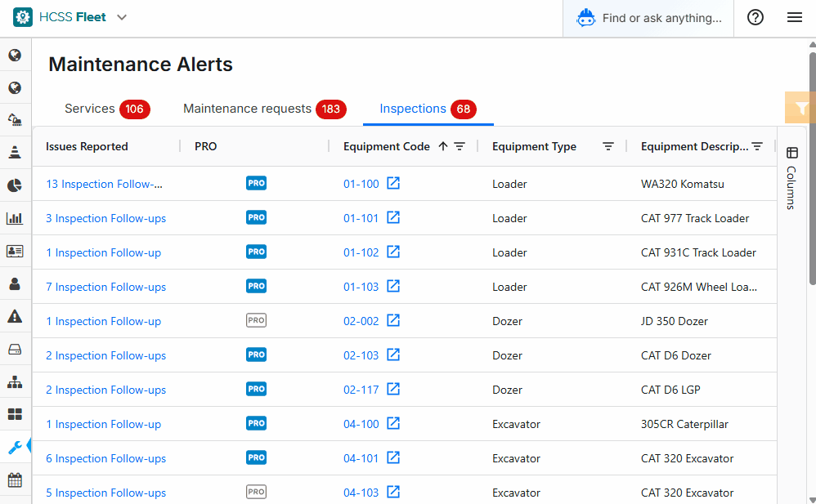Click the Find or ask anything search box
Image resolution: width=816 pixels, height=504 pixels.
pos(661,18)
